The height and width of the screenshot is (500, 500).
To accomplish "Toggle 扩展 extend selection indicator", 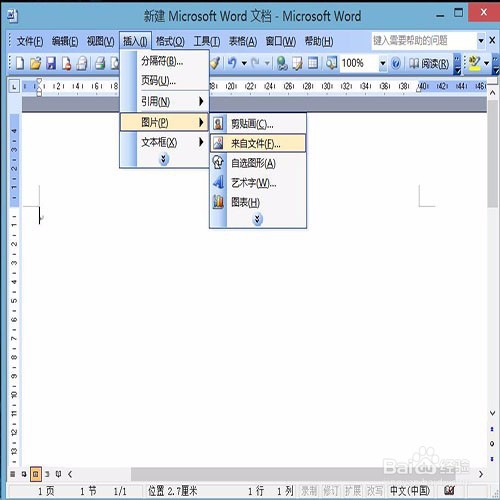I will point(353,491).
